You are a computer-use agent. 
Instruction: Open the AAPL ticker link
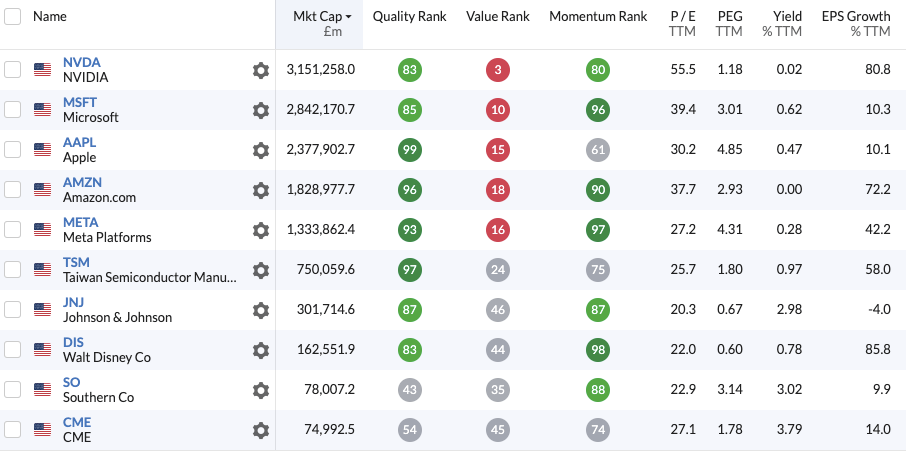(x=80, y=142)
